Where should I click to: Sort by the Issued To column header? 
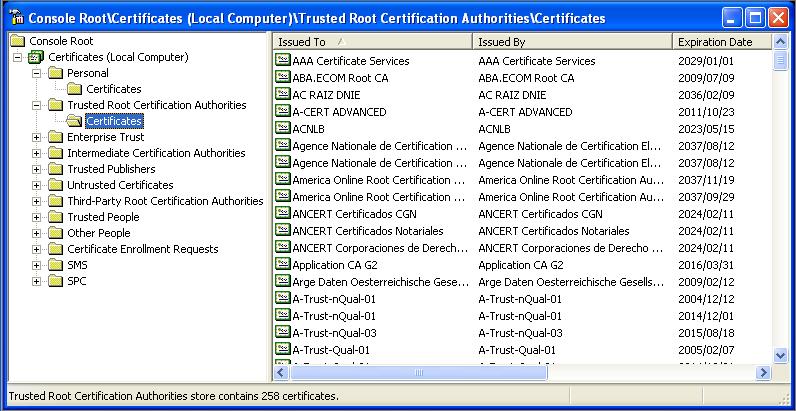(x=373, y=42)
